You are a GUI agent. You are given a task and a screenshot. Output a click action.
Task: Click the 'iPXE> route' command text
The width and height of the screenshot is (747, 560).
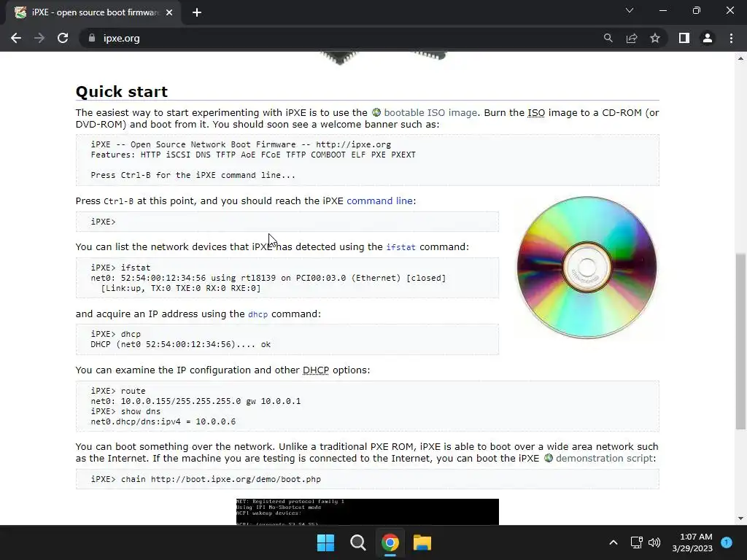pyautogui.click(x=118, y=391)
